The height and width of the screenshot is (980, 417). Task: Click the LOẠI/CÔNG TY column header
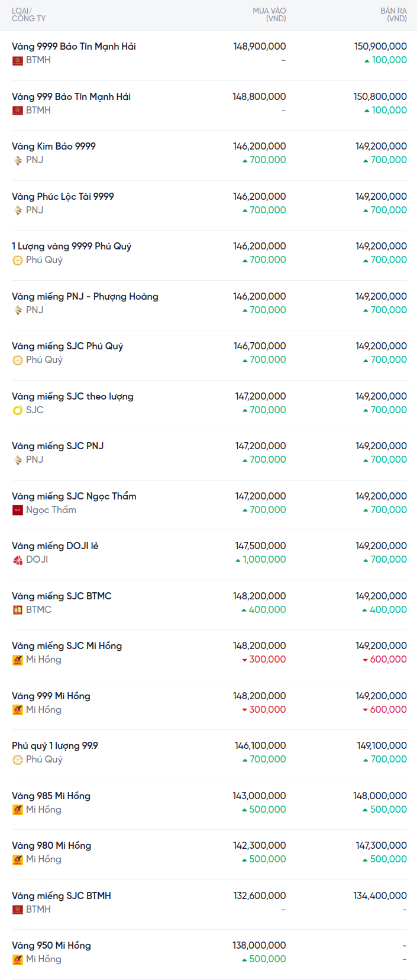tap(28, 15)
